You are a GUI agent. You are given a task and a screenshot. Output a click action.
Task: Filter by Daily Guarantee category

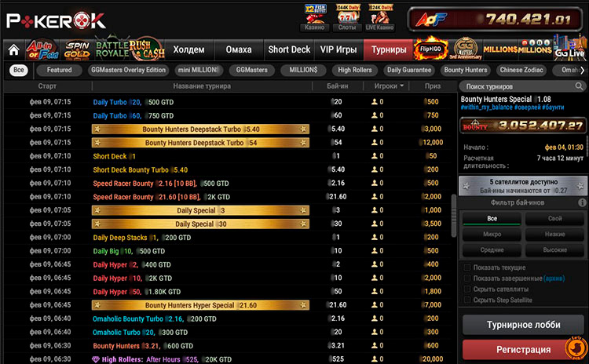pyautogui.click(x=409, y=70)
